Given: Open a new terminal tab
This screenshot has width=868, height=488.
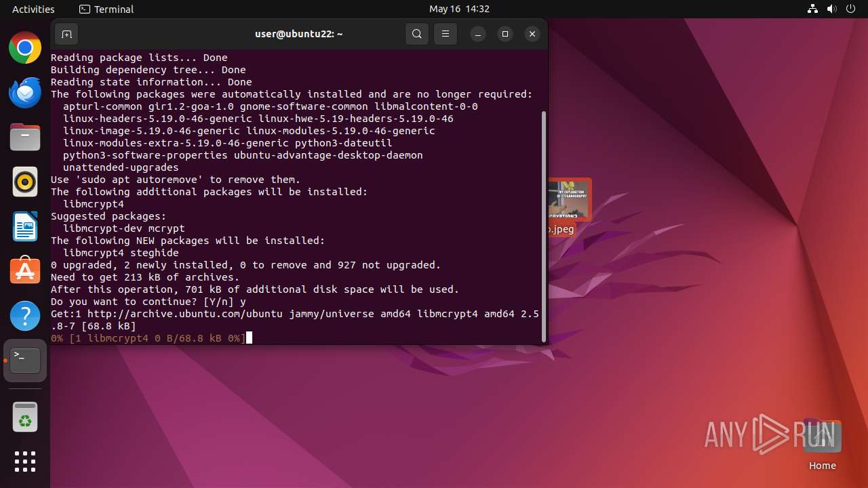Looking at the screenshot, I should click(x=66, y=34).
